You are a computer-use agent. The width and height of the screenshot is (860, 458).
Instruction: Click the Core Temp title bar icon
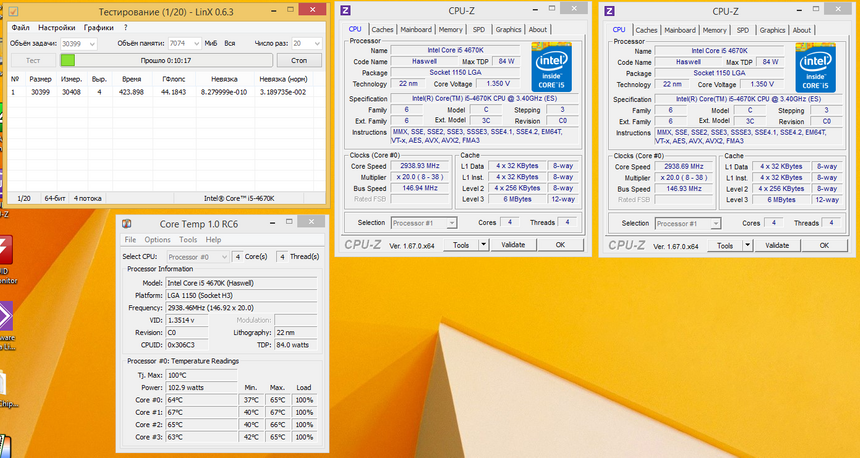tap(124, 223)
